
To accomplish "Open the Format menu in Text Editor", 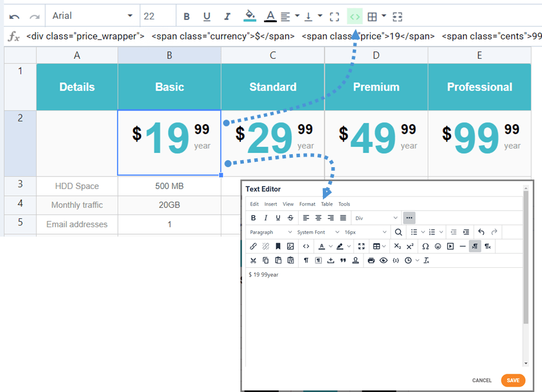I will [x=307, y=204].
